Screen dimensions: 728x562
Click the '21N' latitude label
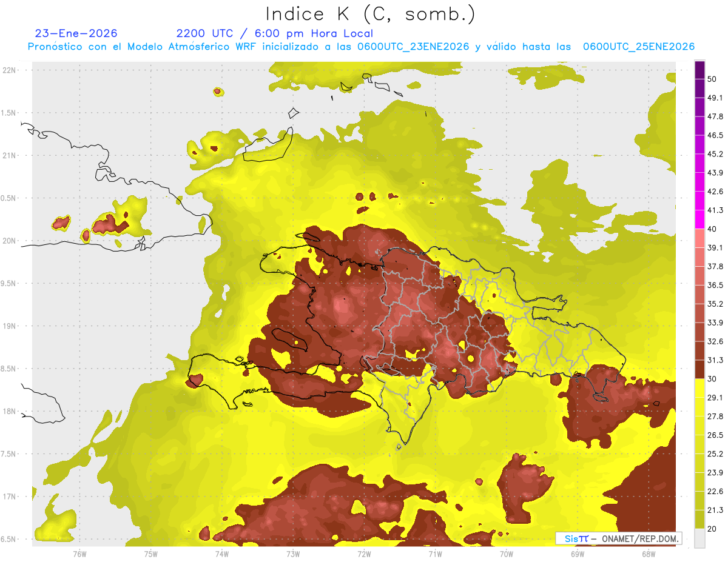(x=10, y=155)
